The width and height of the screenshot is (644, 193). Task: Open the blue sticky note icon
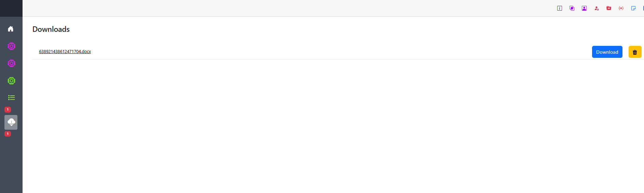coord(633,8)
